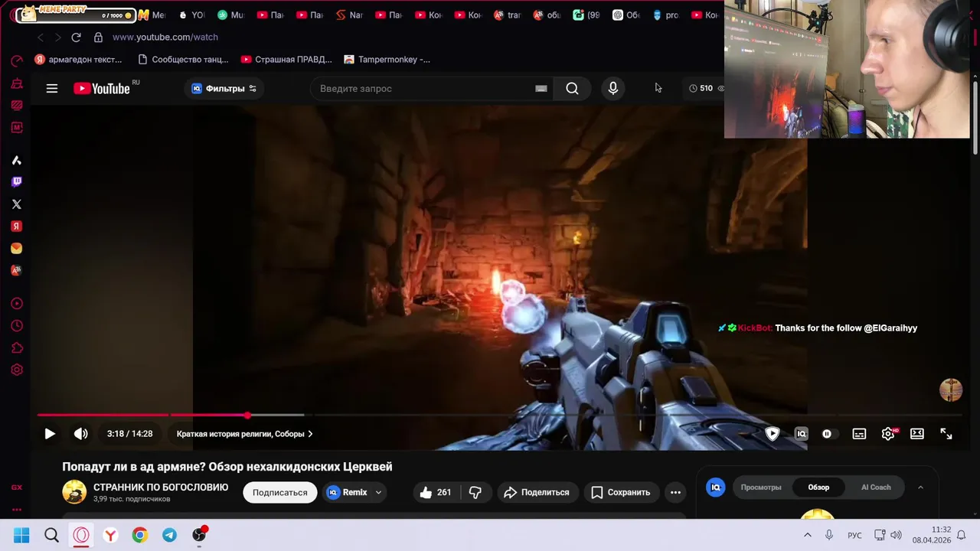Show hidden system tray icons
The height and width of the screenshot is (551, 980).
(x=807, y=535)
